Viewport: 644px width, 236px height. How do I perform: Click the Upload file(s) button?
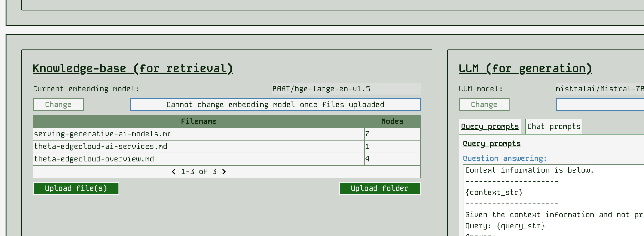coord(76,188)
